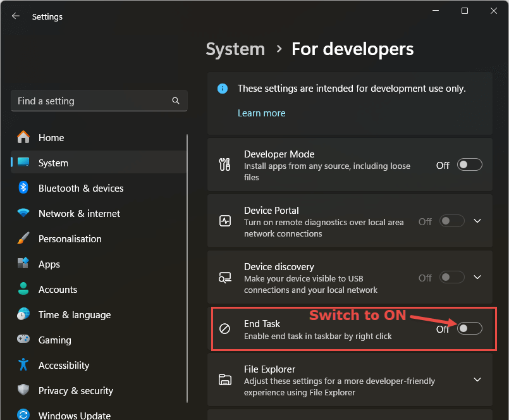Expand the Device discovery section chevron

(x=477, y=278)
